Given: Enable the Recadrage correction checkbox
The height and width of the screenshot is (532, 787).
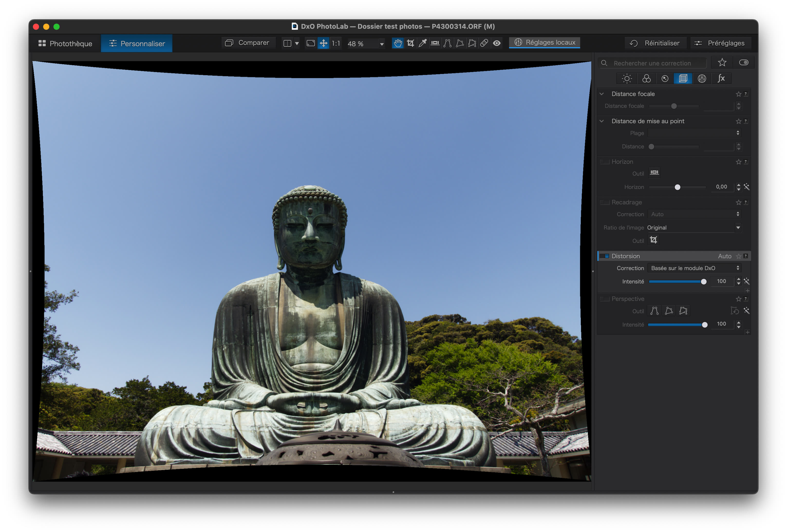Looking at the screenshot, I should click(x=604, y=202).
